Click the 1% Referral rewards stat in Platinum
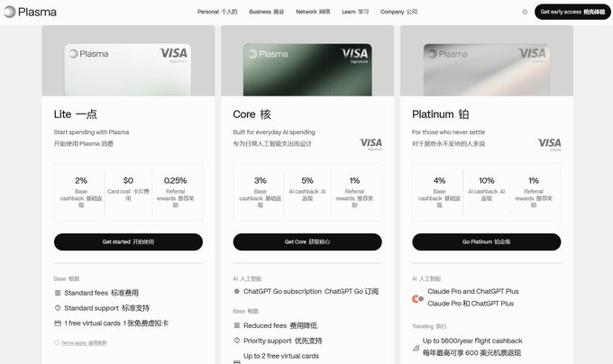 [534, 192]
